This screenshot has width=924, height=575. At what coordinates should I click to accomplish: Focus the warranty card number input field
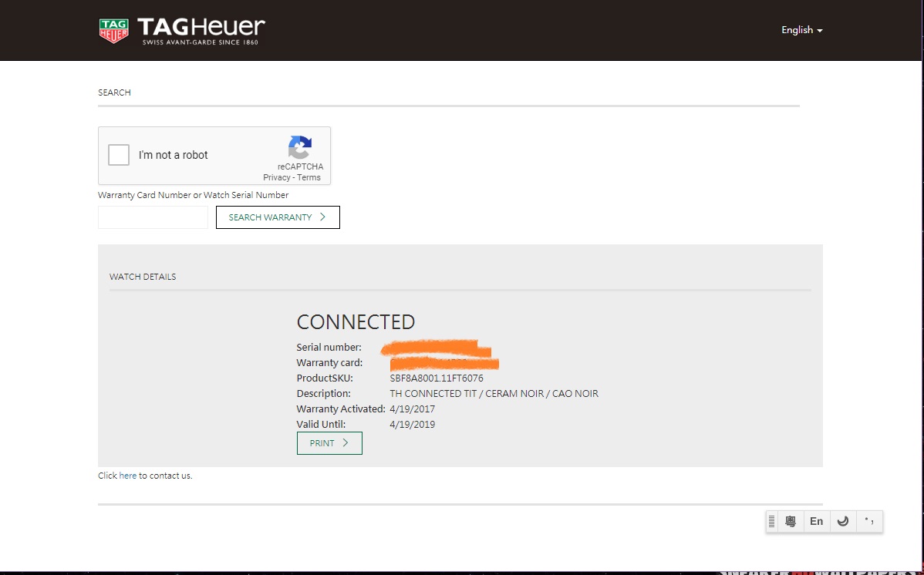click(153, 217)
